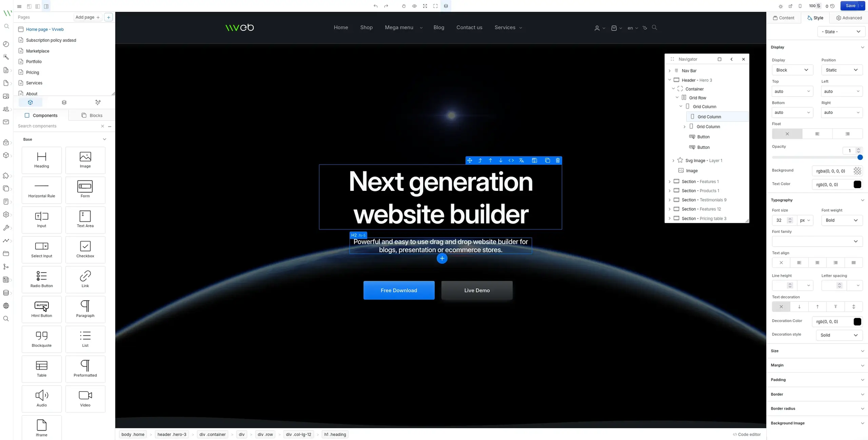Open the Decoration style dropdown showing Solid
This screenshot has height=440, width=868.
(839, 335)
